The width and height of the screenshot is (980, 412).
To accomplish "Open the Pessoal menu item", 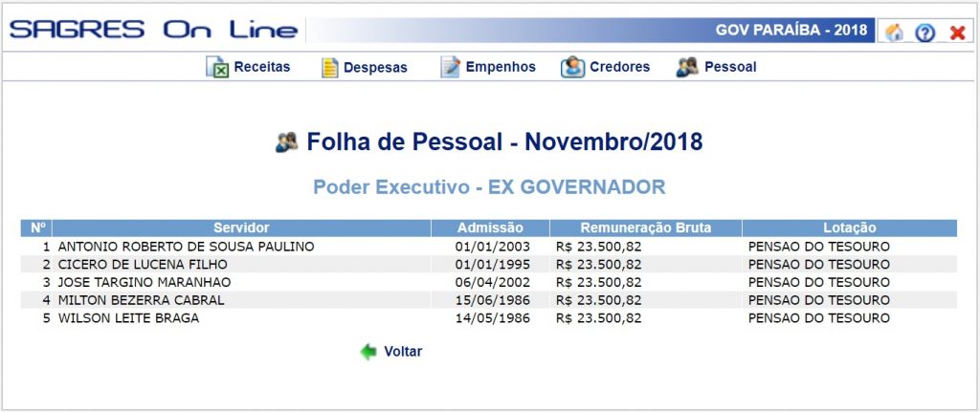I will (730, 67).
